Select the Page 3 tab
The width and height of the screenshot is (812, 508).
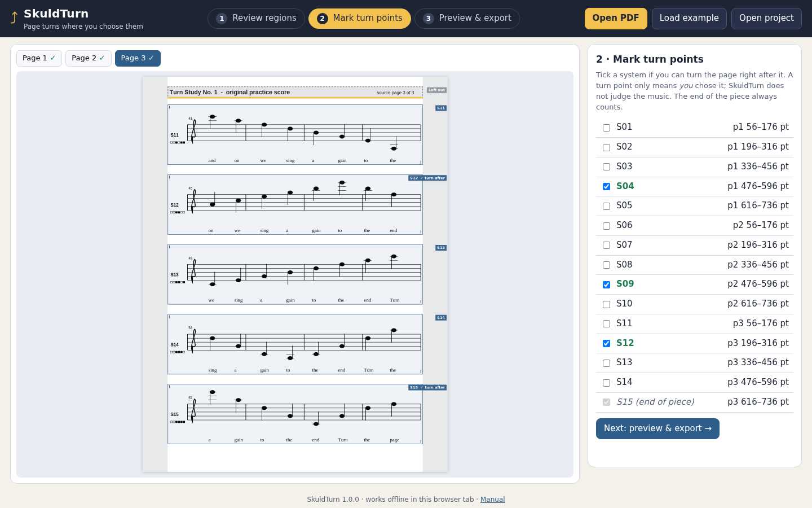[x=138, y=58]
